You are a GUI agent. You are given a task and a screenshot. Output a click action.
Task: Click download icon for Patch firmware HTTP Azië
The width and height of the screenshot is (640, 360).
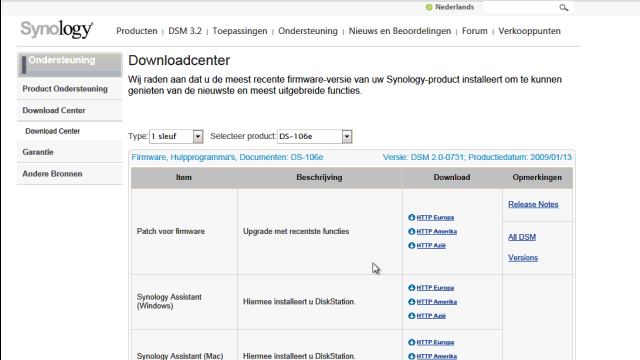[411, 245]
